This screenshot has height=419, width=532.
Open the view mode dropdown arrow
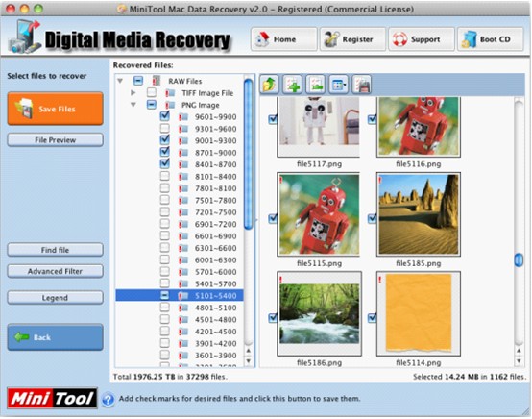(345, 85)
